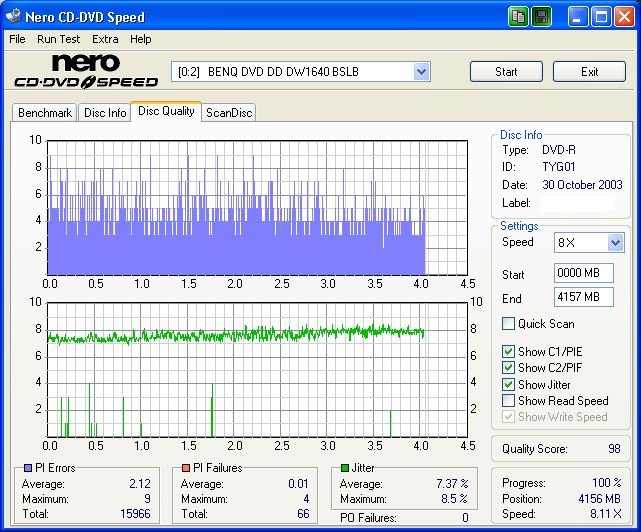Click the green Jitter legend square
This screenshot has width=641, height=532.
click(x=345, y=468)
